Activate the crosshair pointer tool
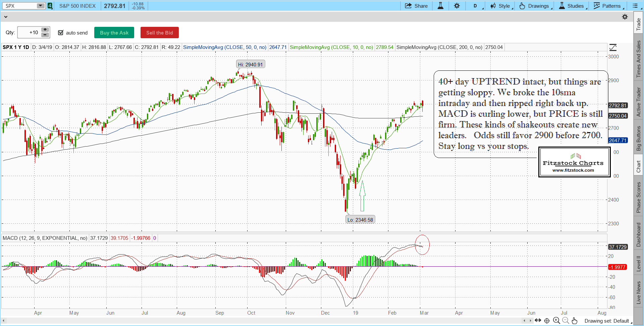The width and height of the screenshot is (644, 326). [x=547, y=321]
